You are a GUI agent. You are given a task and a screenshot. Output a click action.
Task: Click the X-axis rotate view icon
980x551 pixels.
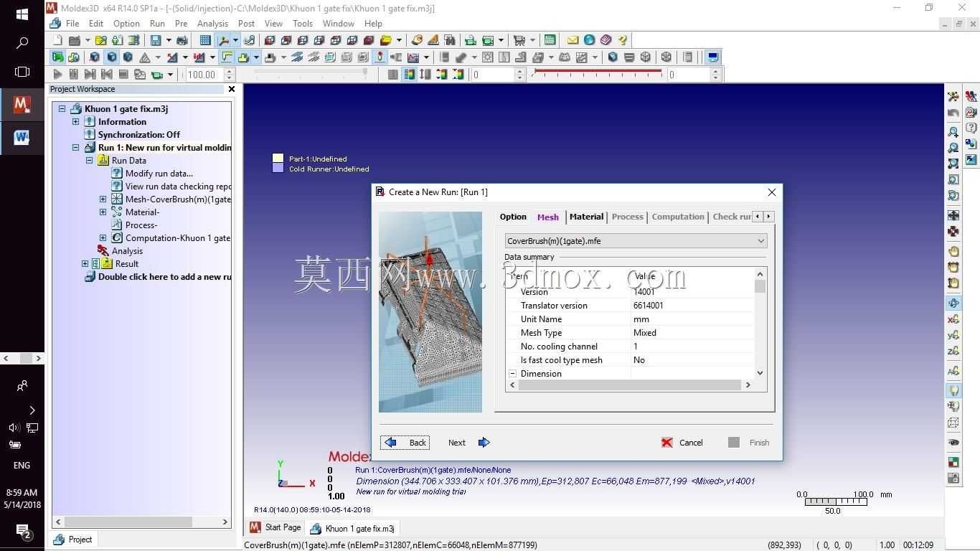click(x=953, y=319)
